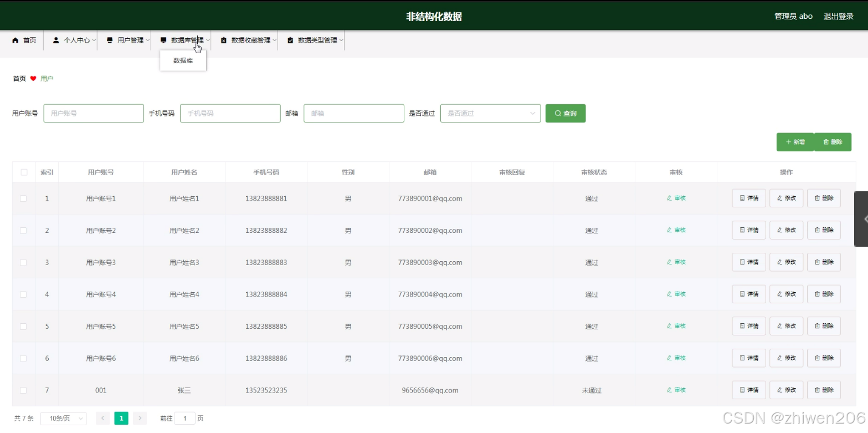The height and width of the screenshot is (433, 868).
Task: Expand the 数据库管理 menu chevron
Action: (207, 39)
